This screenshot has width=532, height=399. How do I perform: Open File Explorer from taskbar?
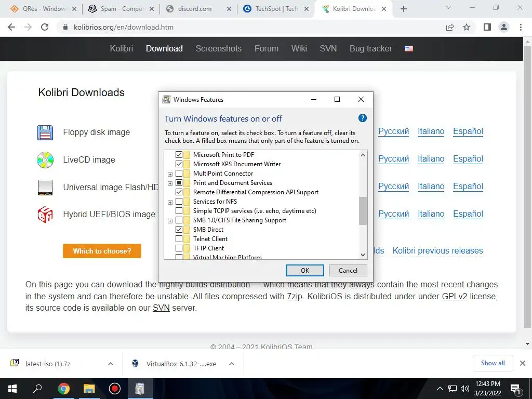coord(89,389)
